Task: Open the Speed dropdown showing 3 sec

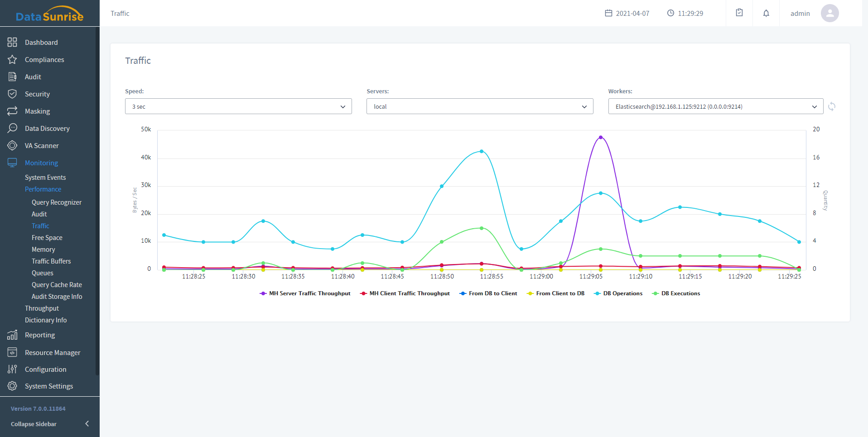Action: coord(238,106)
